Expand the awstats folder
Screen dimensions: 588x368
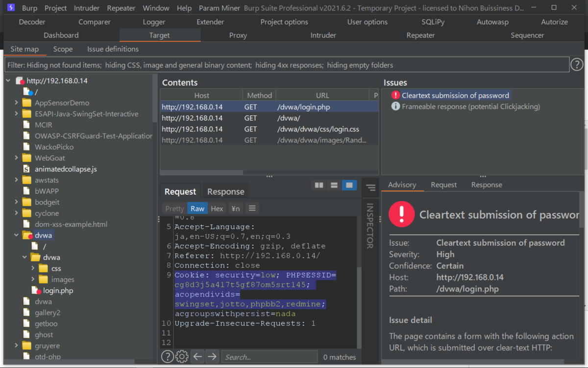pos(16,180)
